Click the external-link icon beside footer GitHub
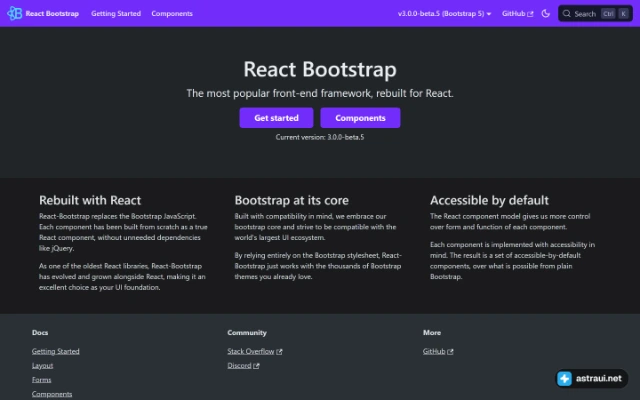 coord(450,351)
